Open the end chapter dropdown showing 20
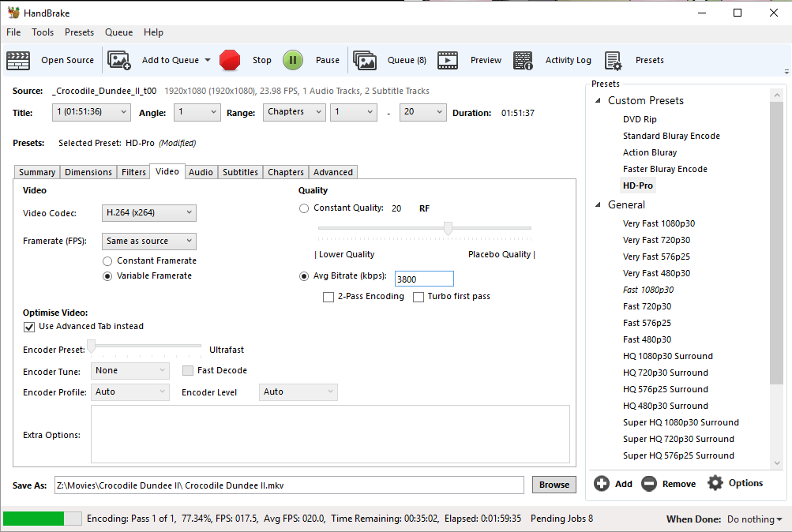Image resolution: width=792 pixels, height=532 pixels. [423, 112]
